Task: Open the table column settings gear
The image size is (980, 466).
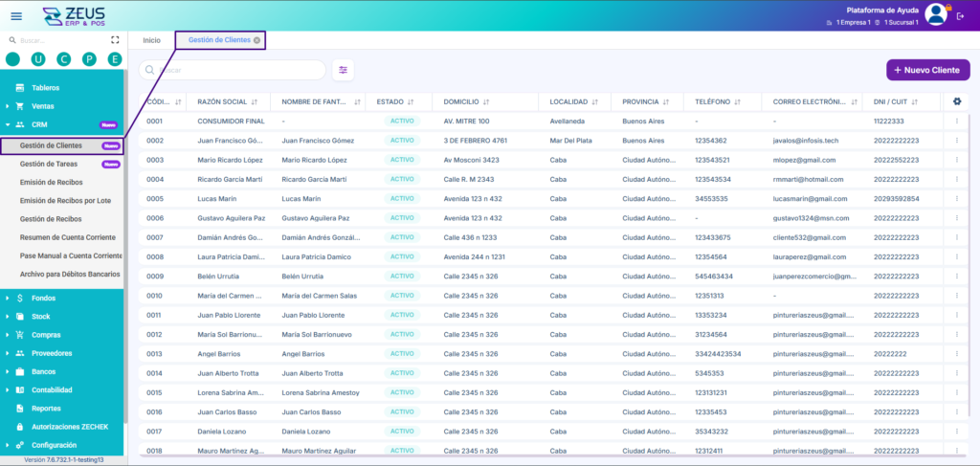Action: [956, 101]
